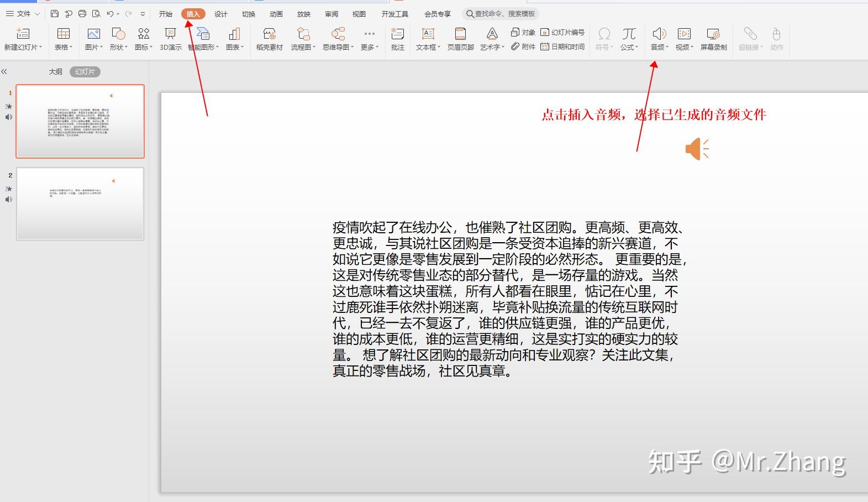868x502 pixels.
Task: Expand the 公式 dropdown arrow
Action: click(x=636, y=47)
